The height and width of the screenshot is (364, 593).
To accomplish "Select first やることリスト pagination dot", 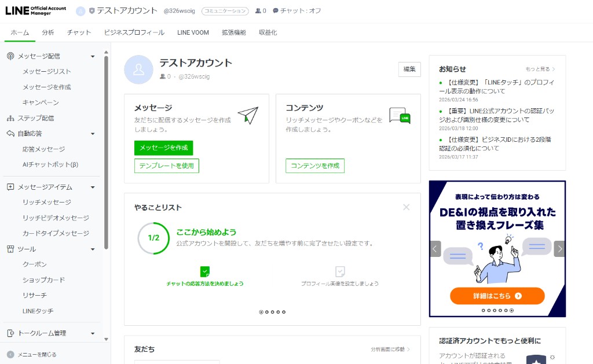I will point(261,312).
